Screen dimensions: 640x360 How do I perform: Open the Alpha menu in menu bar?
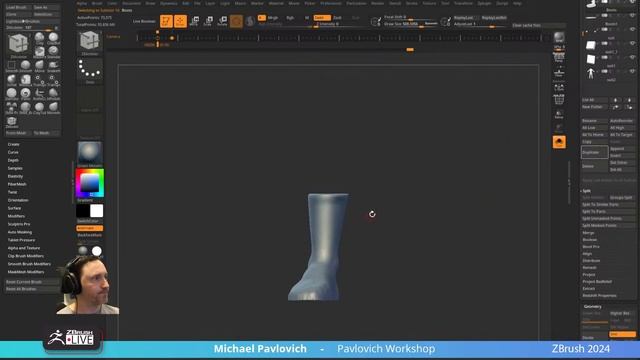pyautogui.click(x=82, y=3)
